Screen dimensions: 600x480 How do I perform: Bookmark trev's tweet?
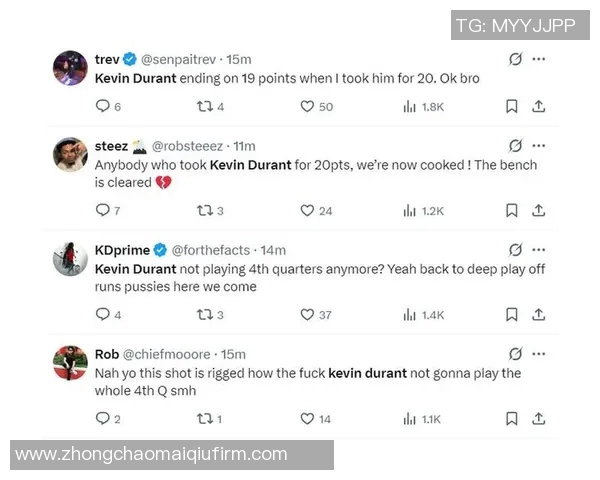pos(511,106)
